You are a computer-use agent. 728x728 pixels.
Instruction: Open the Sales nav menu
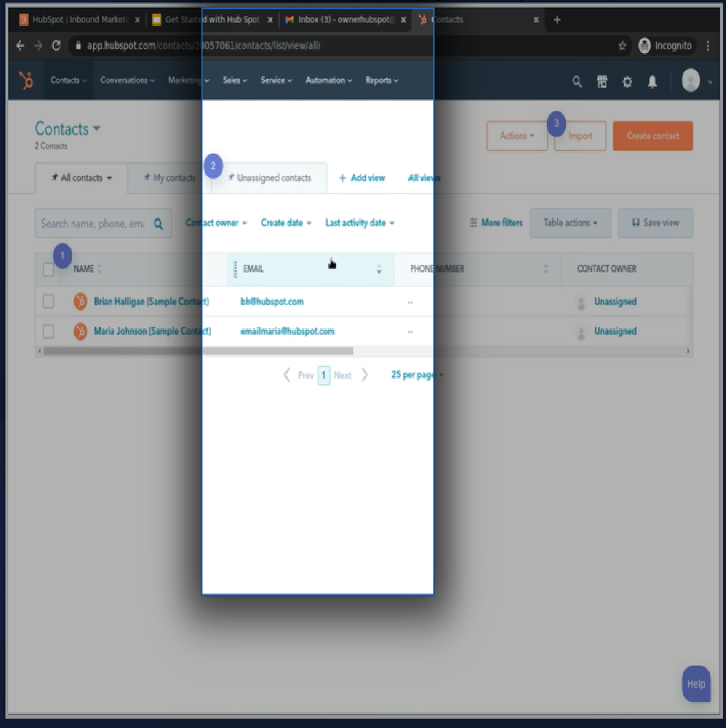(235, 80)
